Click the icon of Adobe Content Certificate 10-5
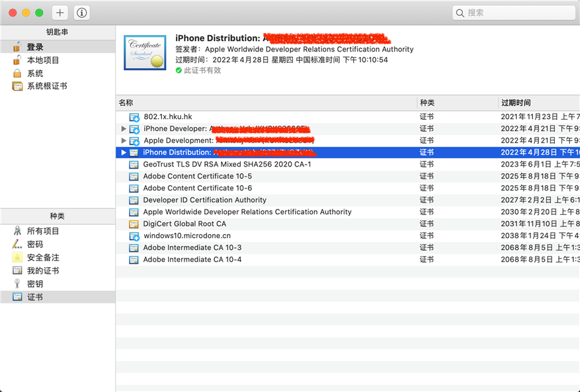580x392 pixels. [x=134, y=176]
